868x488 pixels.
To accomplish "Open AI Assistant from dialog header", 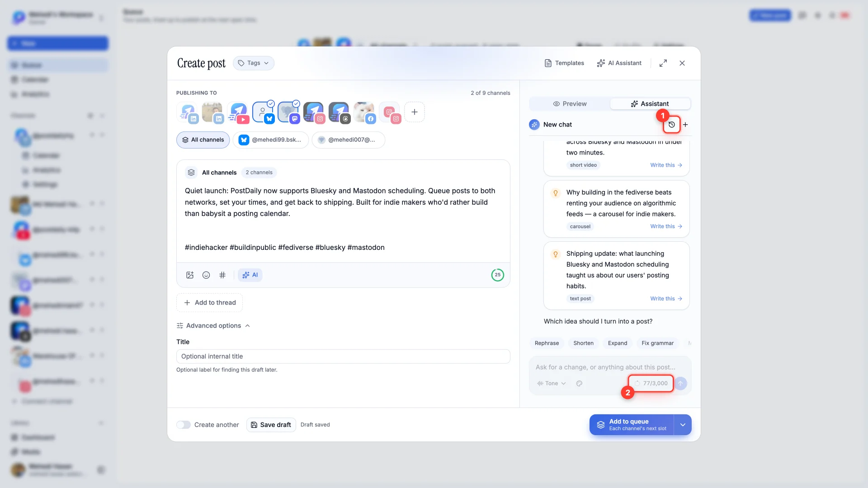I will click(x=619, y=63).
